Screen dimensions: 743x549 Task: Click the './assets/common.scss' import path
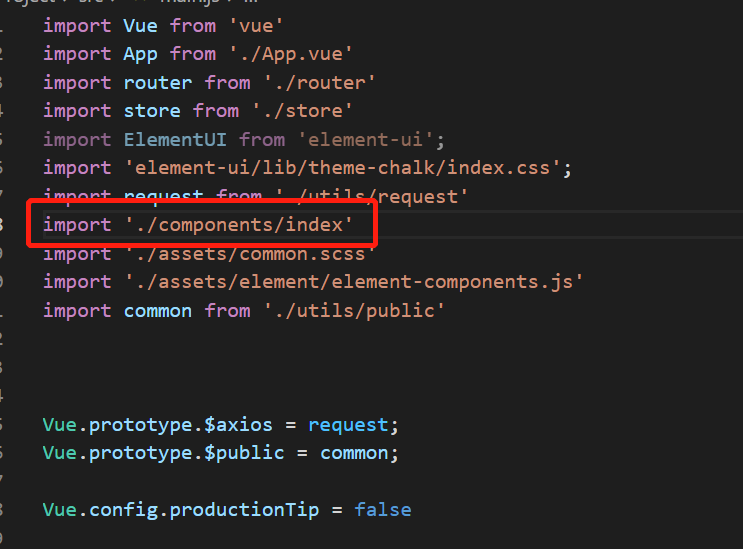(250, 254)
